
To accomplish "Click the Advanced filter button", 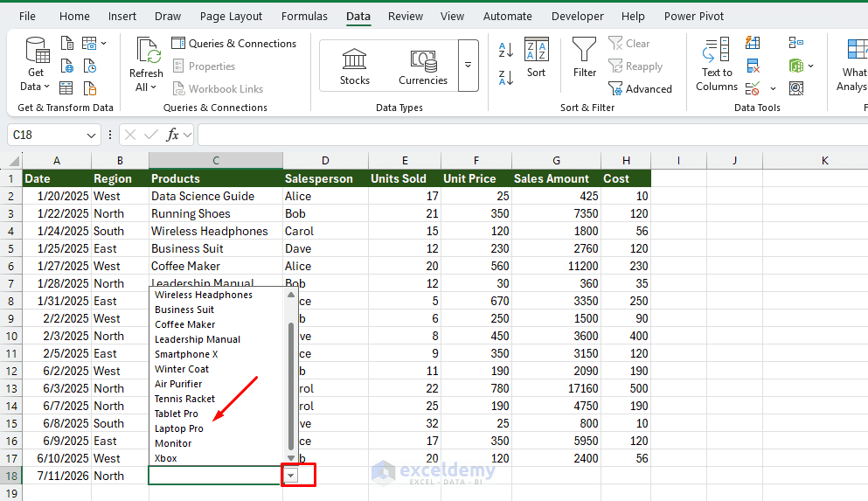I will (640, 88).
